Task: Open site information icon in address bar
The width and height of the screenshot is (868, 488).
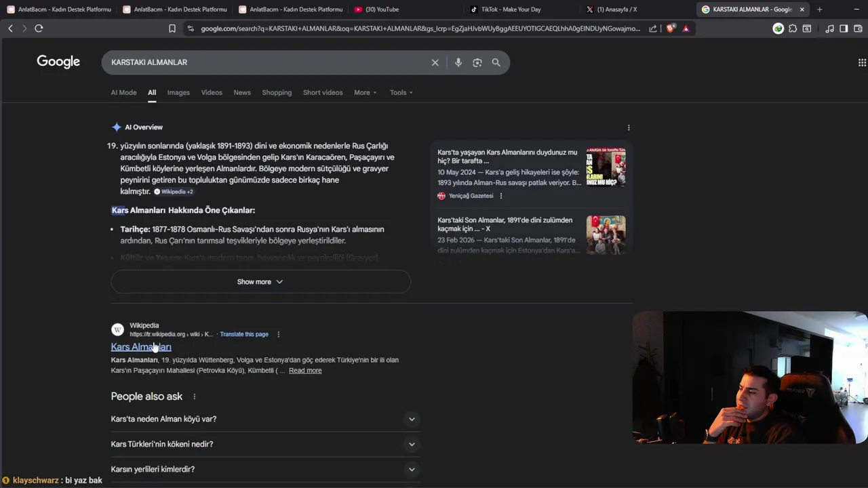Action: (191, 28)
